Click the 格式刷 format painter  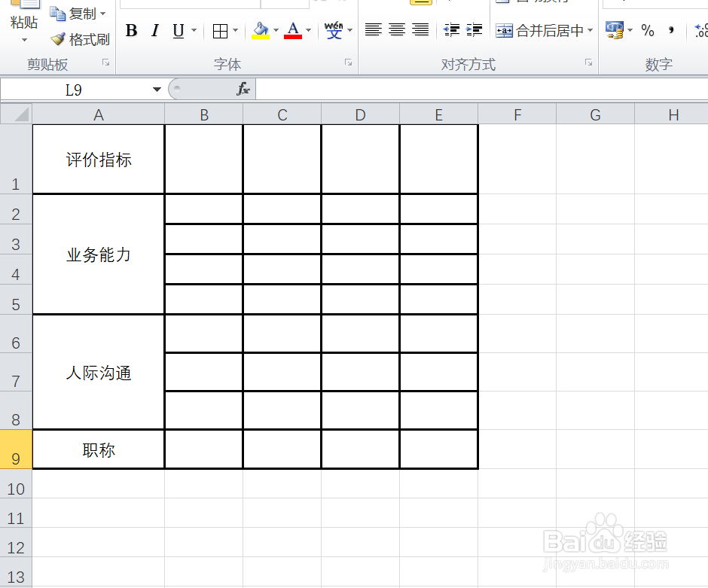pos(81,40)
